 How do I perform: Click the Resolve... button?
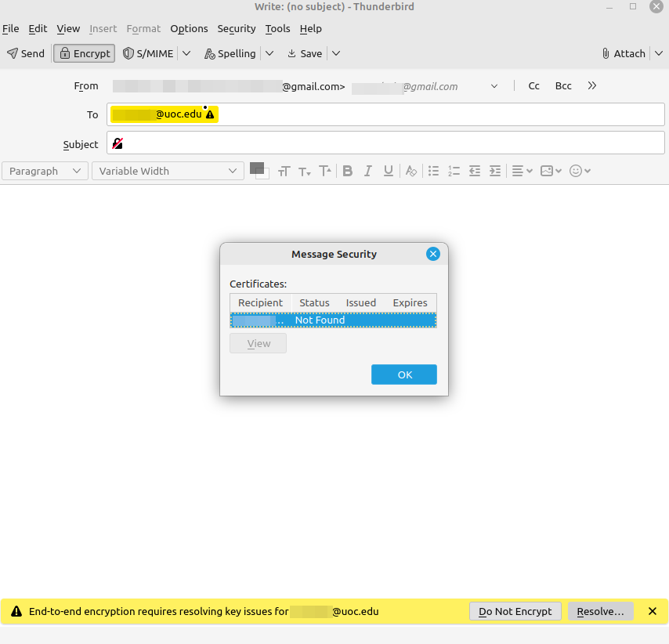pyautogui.click(x=600, y=611)
